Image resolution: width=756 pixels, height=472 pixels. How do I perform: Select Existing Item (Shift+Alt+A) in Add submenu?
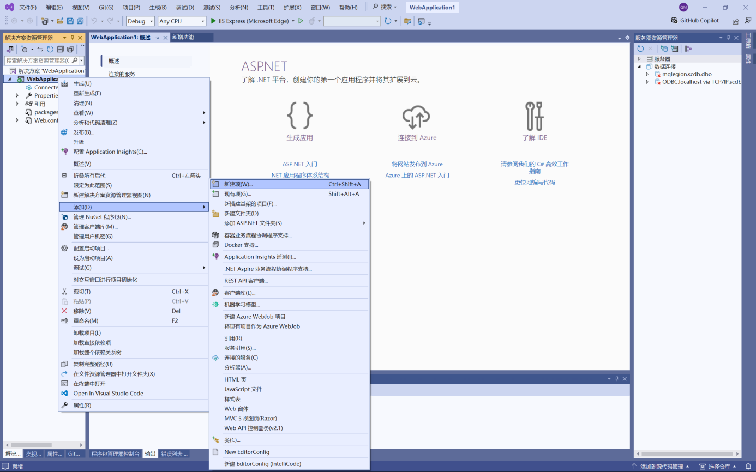coord(290,194)
